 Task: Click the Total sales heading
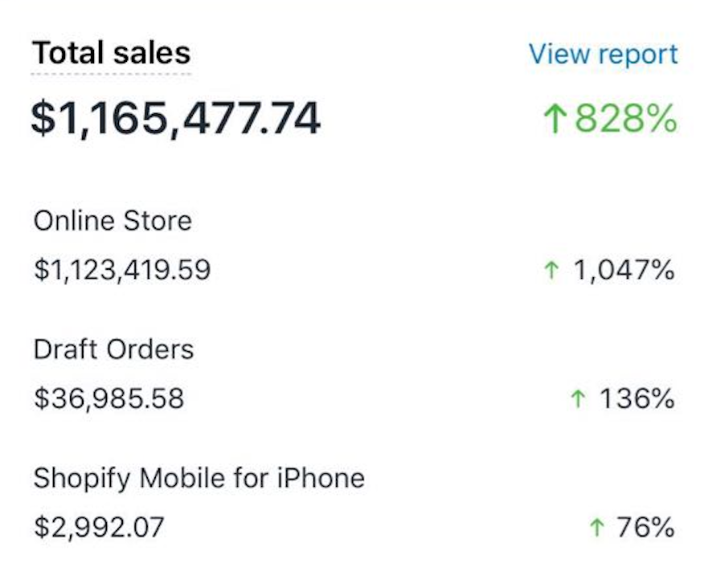point(111,53)
